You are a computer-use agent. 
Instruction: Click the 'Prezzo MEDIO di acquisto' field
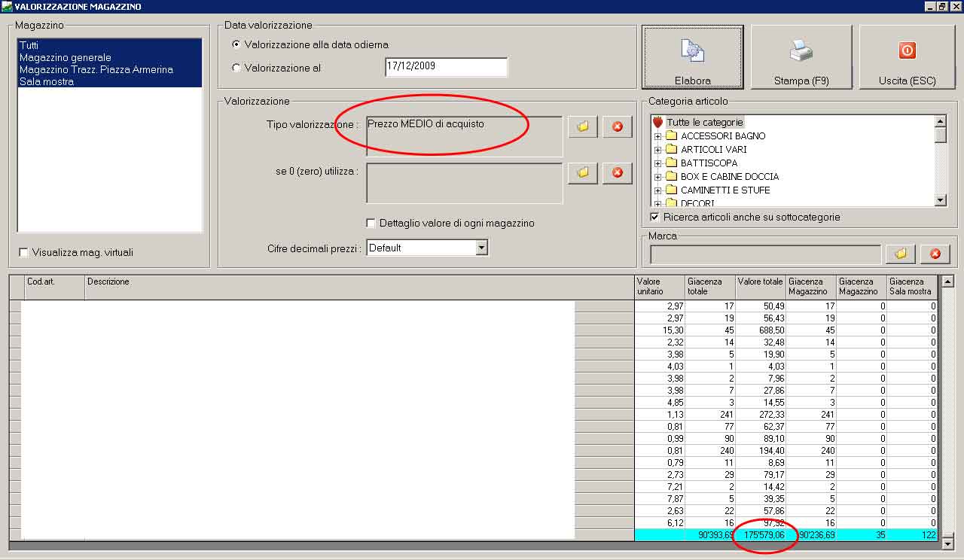click(464, 136)
